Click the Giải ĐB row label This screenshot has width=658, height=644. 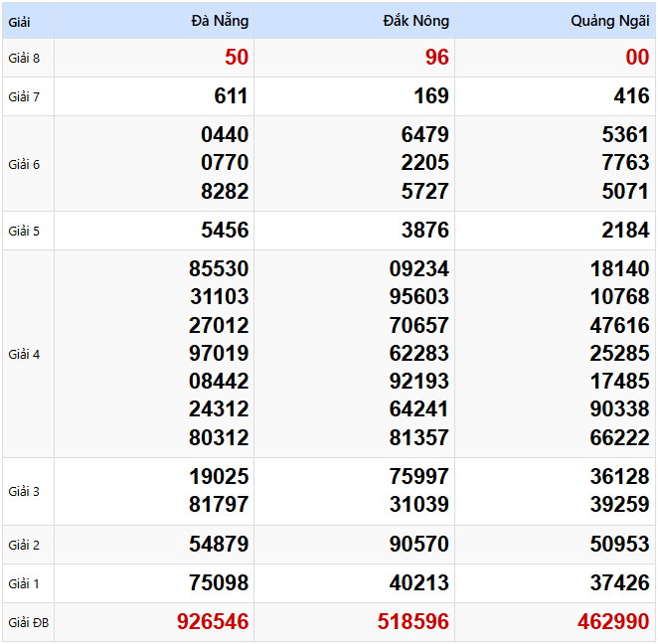27,623
